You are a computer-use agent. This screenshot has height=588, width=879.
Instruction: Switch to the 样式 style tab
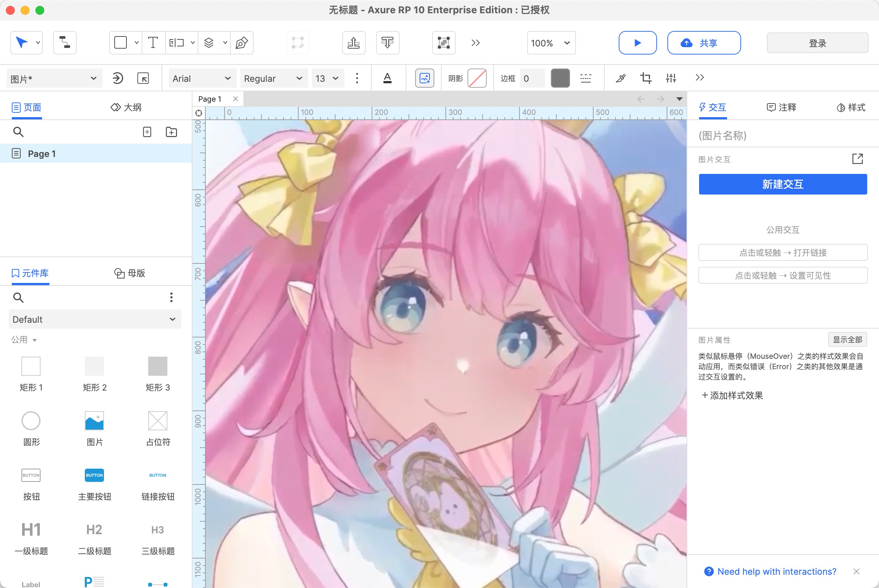[851, 108]
